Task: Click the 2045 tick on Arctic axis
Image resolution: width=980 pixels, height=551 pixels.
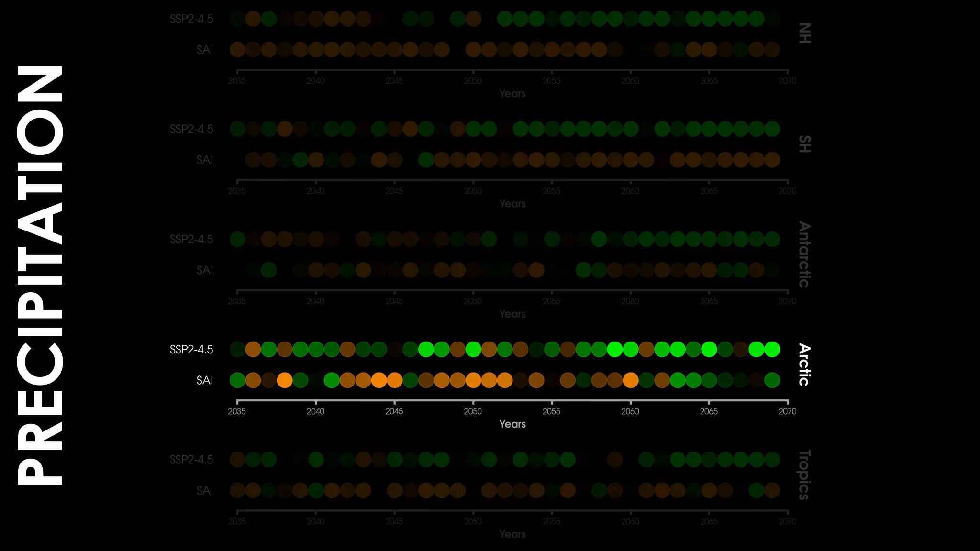Action: pos(394,411)
